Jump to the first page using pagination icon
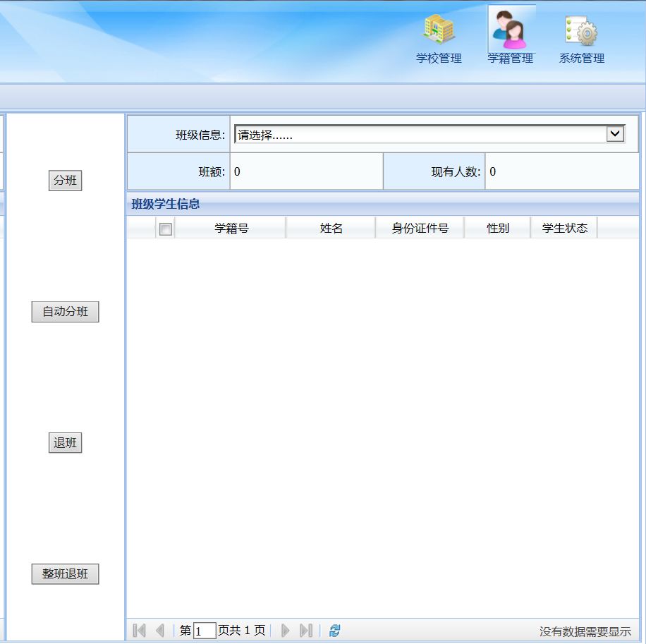The width and height of the screenshot is (646, 644). pos(139,630)
